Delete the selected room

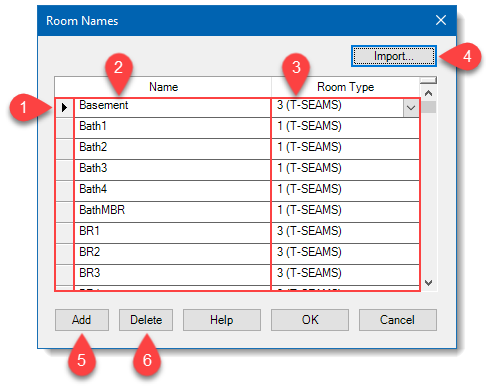(146, 320)
